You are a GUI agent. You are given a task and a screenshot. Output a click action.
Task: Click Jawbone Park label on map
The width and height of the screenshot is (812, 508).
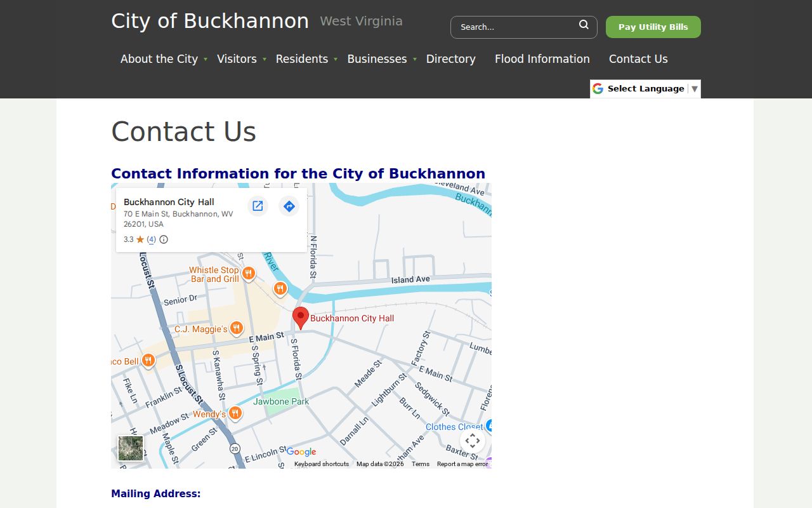pos(281,401)
